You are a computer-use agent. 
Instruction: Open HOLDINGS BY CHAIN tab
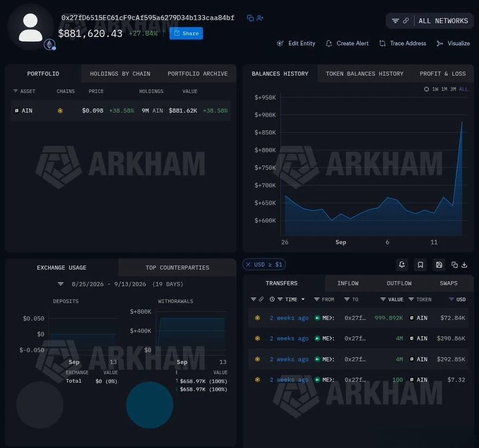(x=120, y=74)
